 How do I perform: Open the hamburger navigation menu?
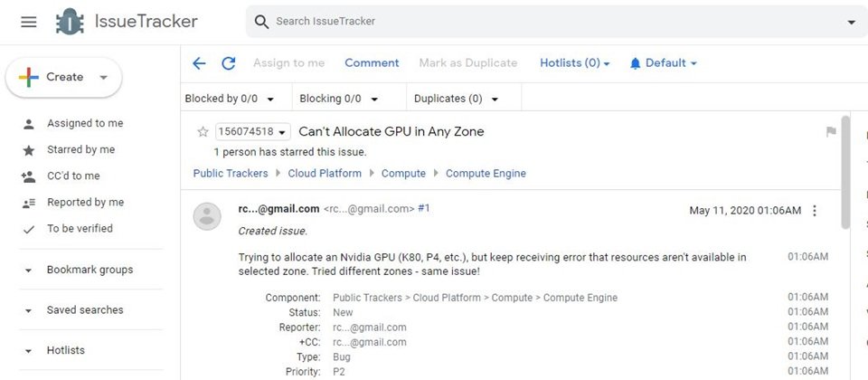coord(29,22)
